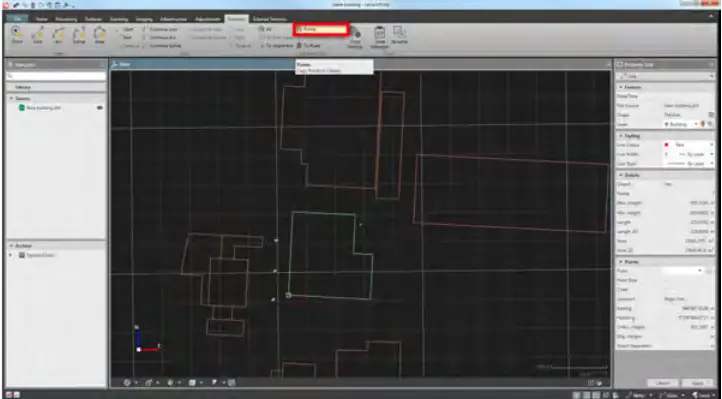Select the Line feature drawing tool

38,35
